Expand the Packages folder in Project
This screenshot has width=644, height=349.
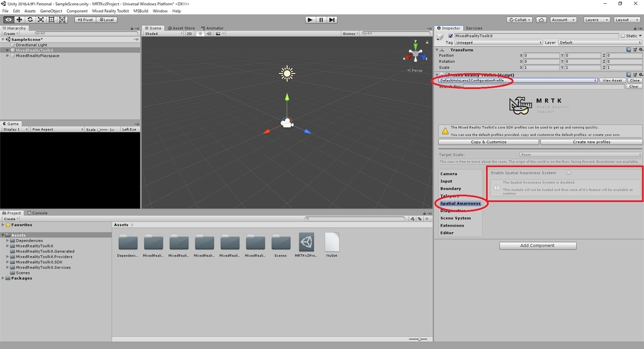tap(4, 278)
